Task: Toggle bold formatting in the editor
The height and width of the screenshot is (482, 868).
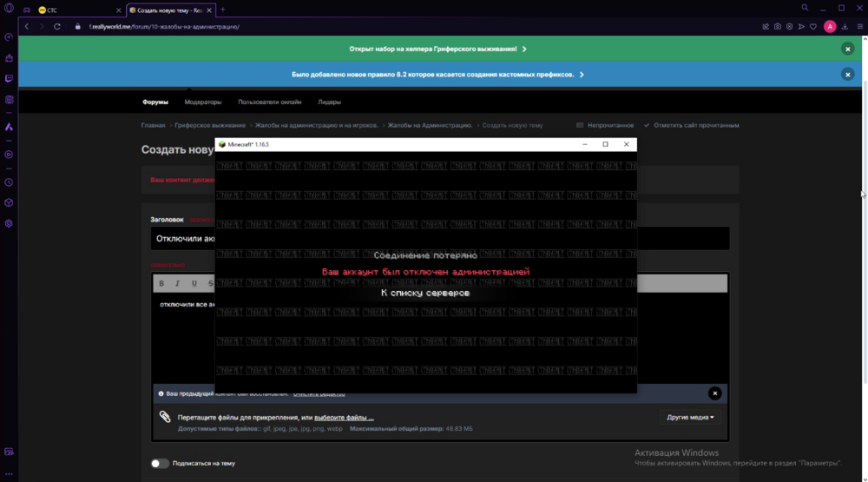Action: [161, 283]
